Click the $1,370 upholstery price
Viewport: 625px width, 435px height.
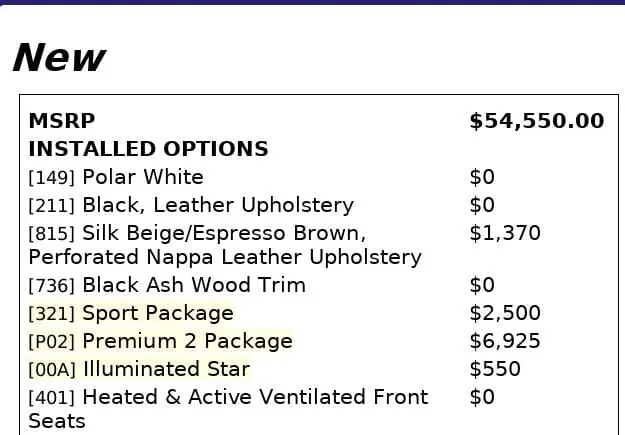click(505, 233)
